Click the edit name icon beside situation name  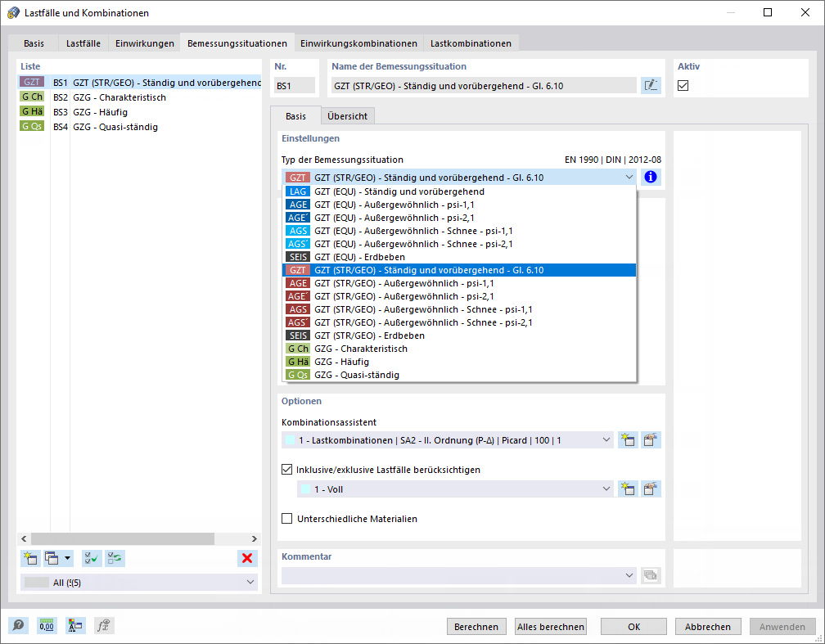[x=651, y=85]
